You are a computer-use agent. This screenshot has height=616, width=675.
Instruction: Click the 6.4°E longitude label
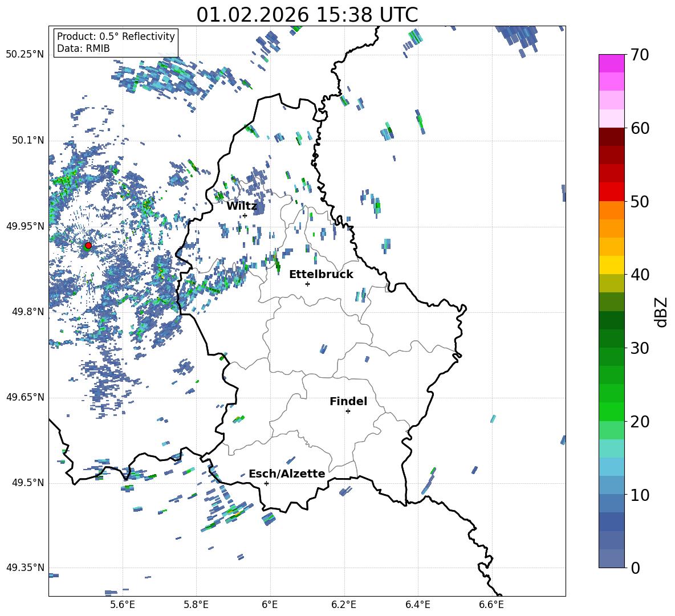(417, 605)
